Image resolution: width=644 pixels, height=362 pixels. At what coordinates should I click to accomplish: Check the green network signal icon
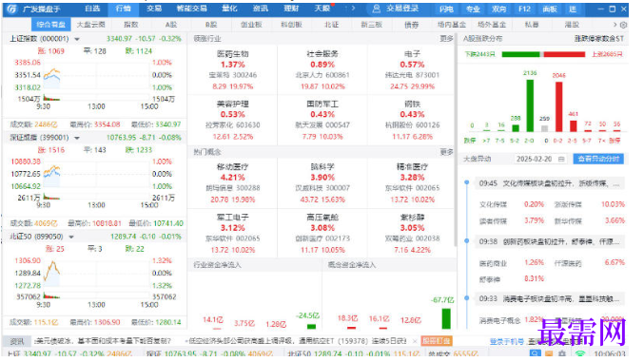pyautogui.click(x=579, y=353)
